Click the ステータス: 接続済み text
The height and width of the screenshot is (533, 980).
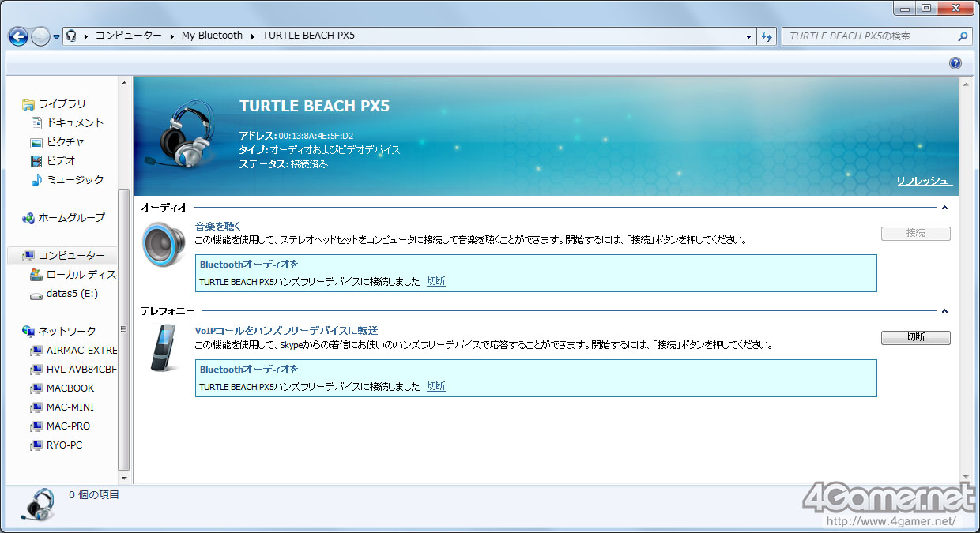tap(284, 164)
